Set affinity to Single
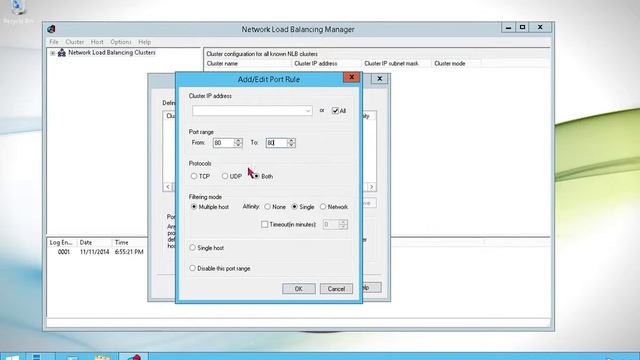This screenshot has width=640, height=360. (x=295, y=207)
